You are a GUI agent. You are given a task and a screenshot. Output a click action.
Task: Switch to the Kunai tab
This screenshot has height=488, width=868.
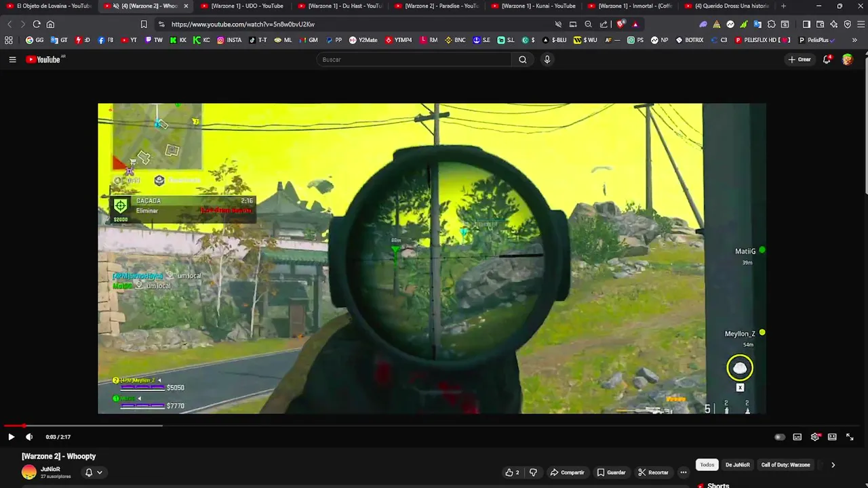(x=533, y=6)
